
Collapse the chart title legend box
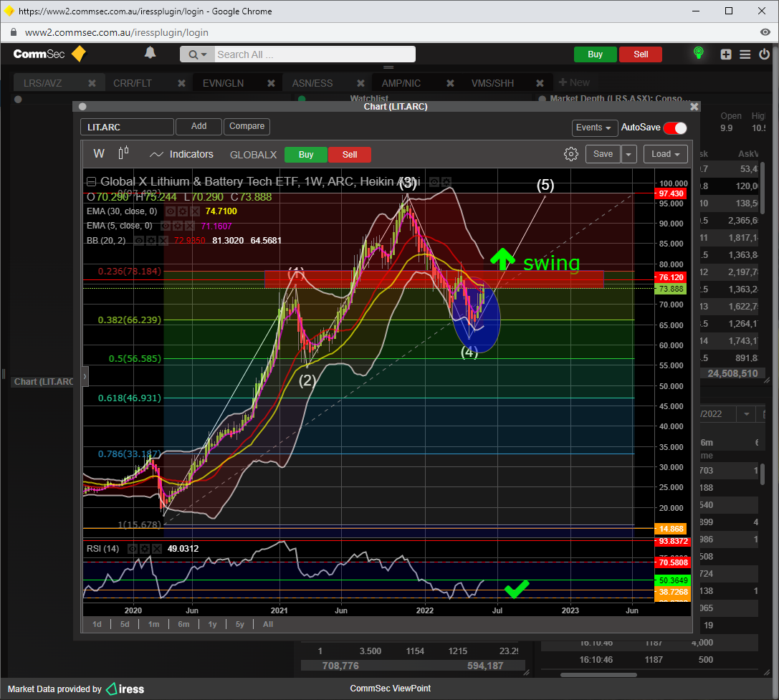[91, 182]
